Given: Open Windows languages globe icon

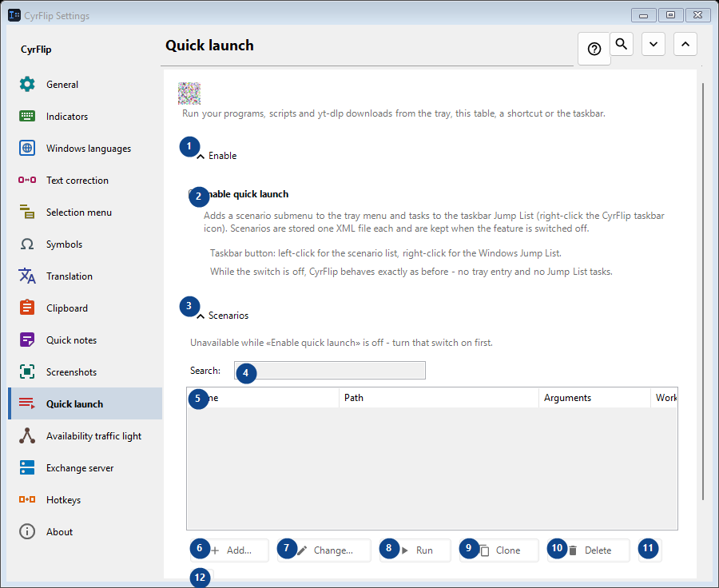Looking at the screenshot, I should [x=27, y=148].
